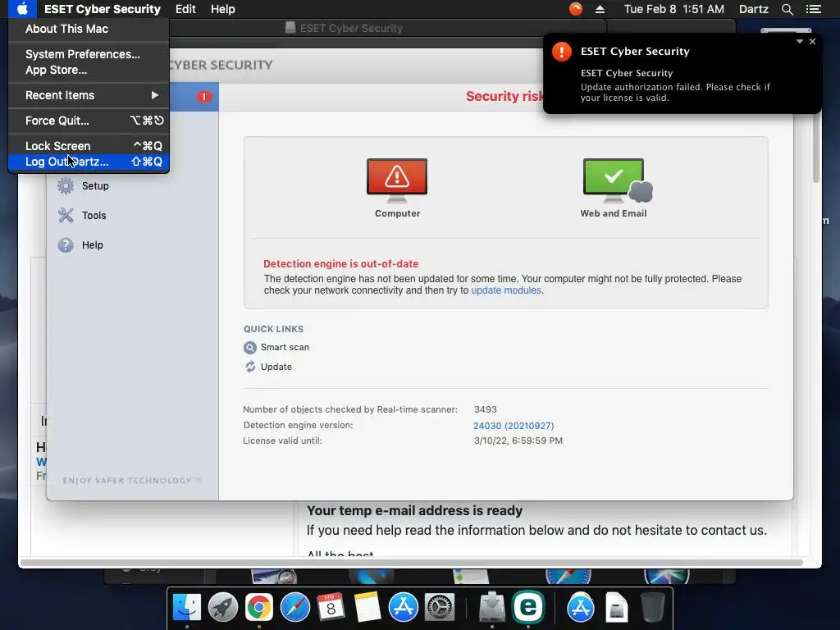The height and width of the screenshot is (630, 840).
Task: Click the red Computer warning monitor icon
Action: 397,180
